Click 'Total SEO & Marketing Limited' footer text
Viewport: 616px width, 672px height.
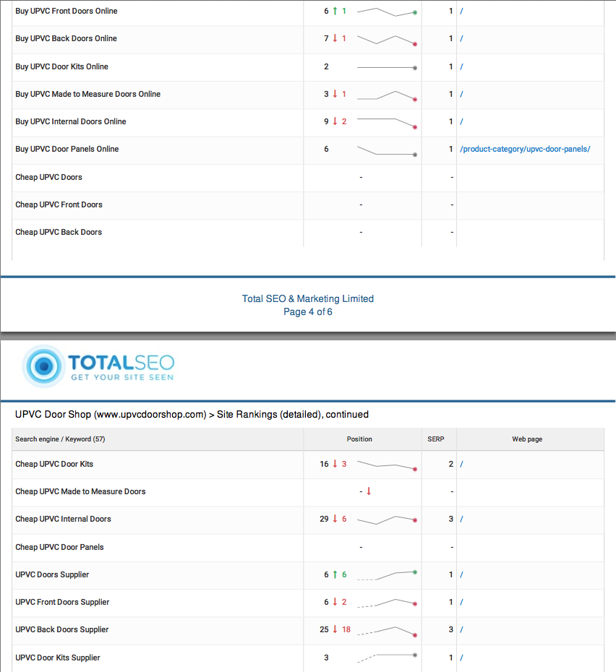tap(308, 298)
